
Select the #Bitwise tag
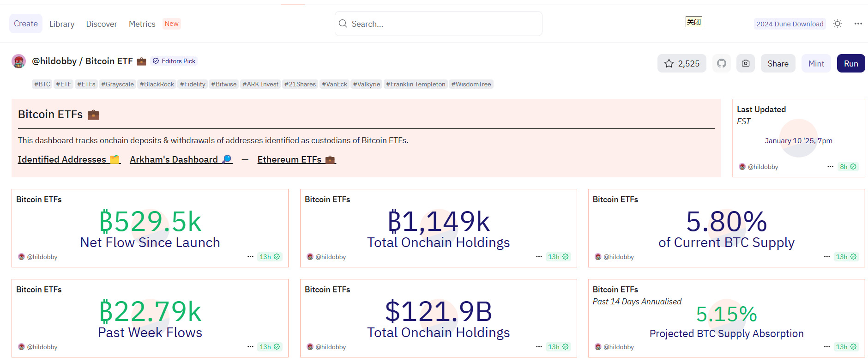[x=224, y=84]
